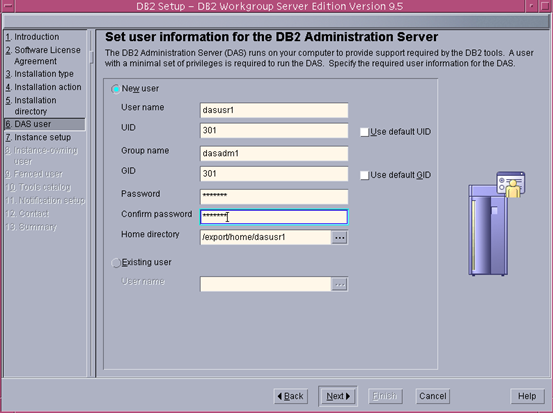
Task: Click the User name field containing dasusr1
Action: click(274, 110)
